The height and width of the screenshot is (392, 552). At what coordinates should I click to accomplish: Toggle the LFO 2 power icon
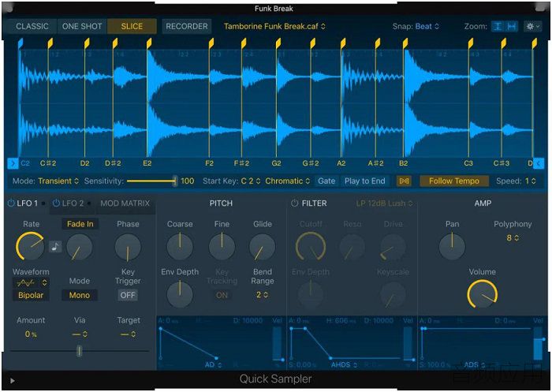[x=56, y=203]
